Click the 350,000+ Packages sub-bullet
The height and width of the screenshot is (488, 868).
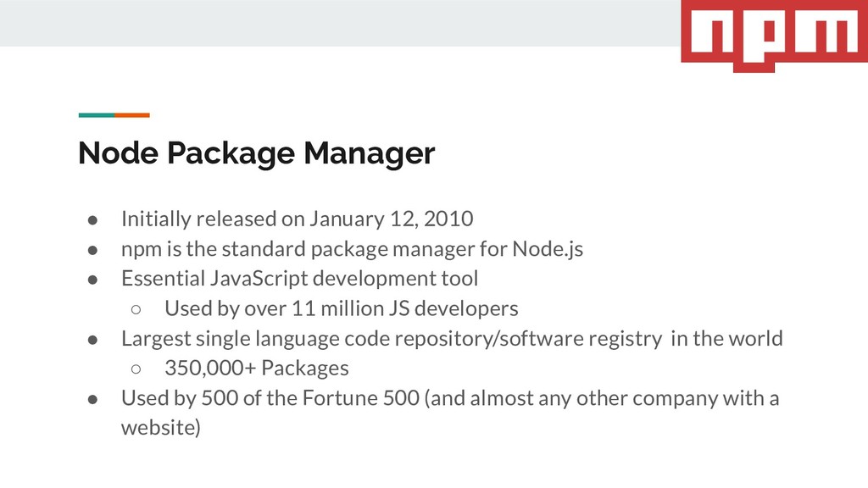(x=256, y=368)
